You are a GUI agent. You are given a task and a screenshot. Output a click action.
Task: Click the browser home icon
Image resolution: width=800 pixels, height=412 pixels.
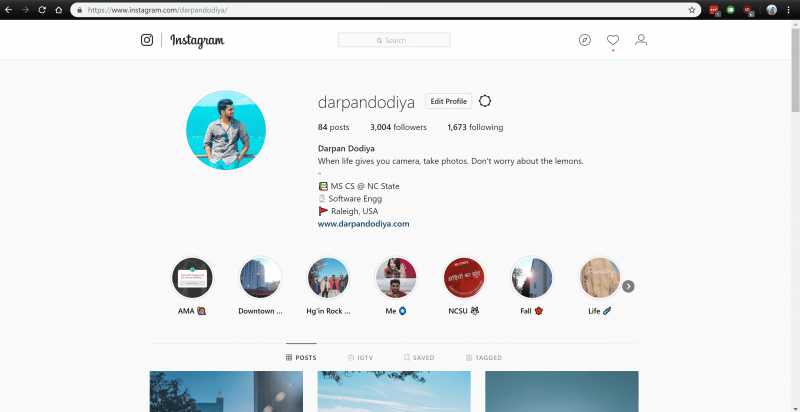[x=59, y=10]
